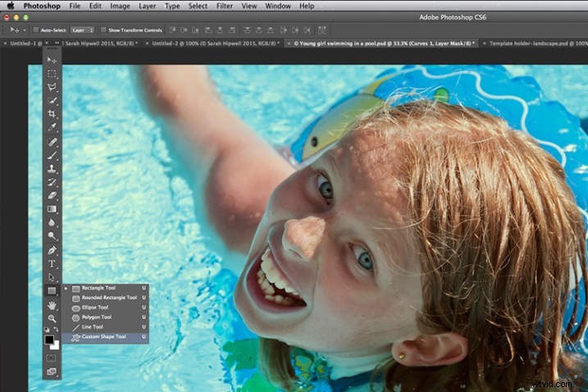Click Align Top Edges icon in options bar
Viewport: 588px width, 392px height.
(172, 30)
